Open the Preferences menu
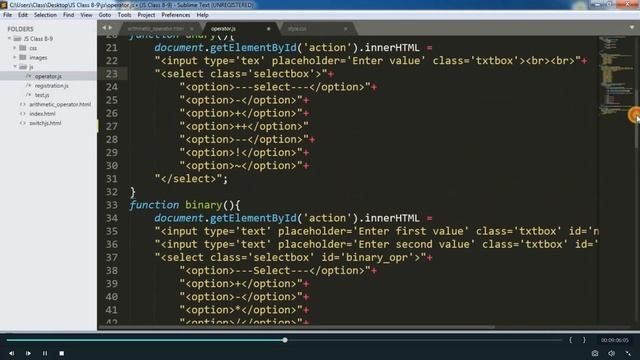The width and height of the screenshot is (640, 360). [x=176, y=15]
